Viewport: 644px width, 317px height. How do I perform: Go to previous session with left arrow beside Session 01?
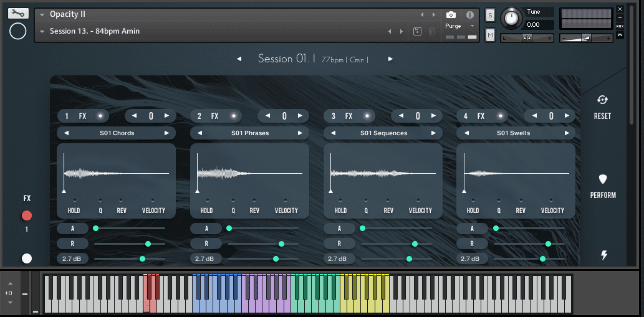click(x=239, y=59)
